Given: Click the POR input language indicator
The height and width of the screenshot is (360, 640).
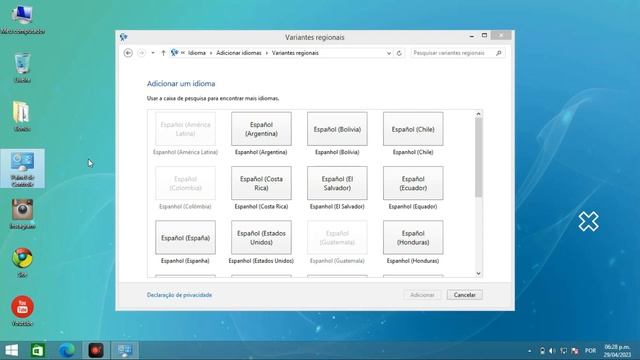Looking at the screenshot, I should coord(590,351).
